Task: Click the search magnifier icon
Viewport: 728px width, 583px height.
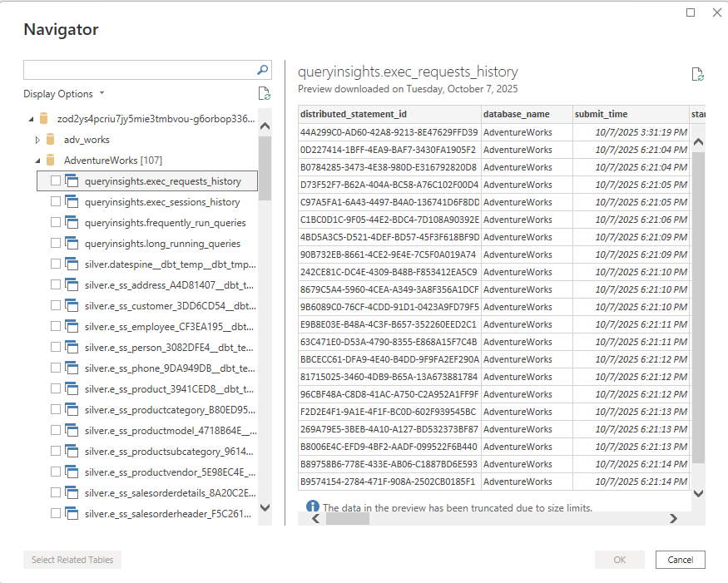Action: [x=262, y=70]
